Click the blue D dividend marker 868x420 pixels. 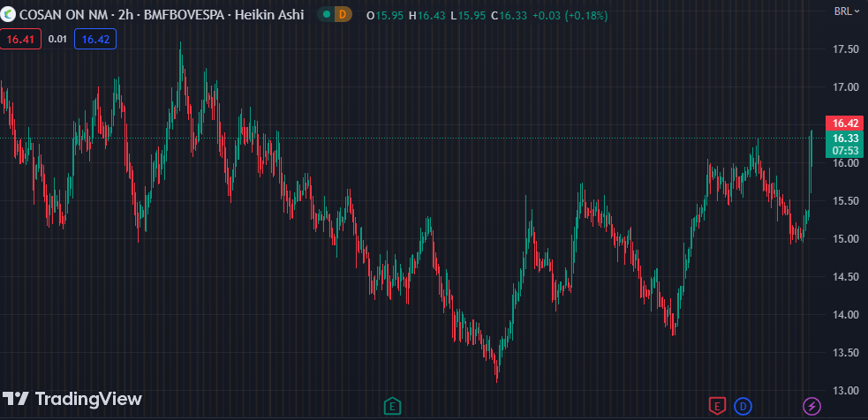pyautogui.click(x=743, y=407)
